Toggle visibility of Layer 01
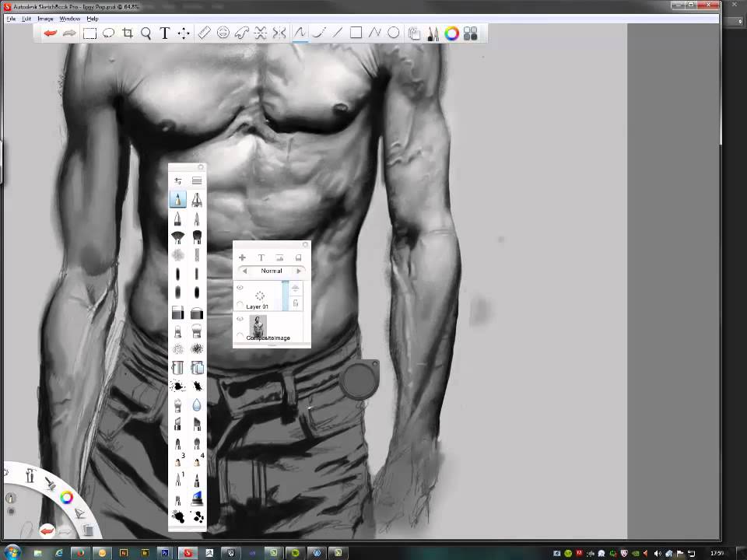Viewport: 747px width, 560px height. click(240, 288)
